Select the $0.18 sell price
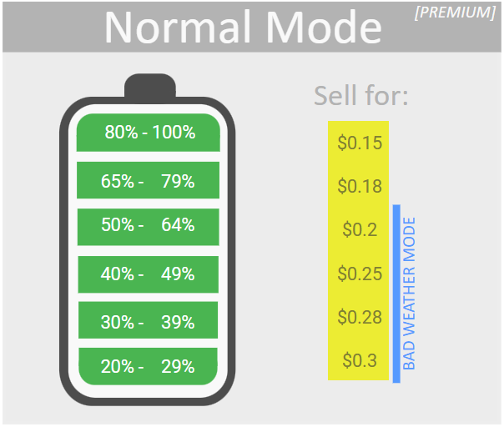 tap(360, 186)
